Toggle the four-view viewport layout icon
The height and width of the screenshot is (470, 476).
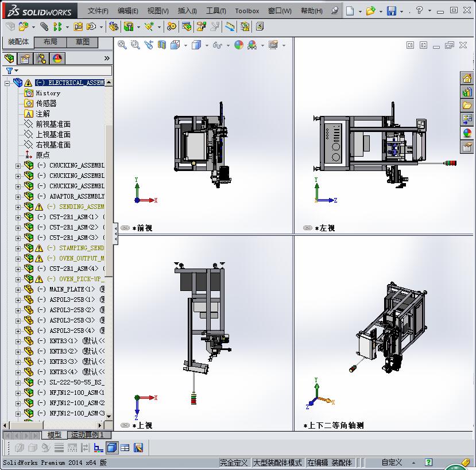pyautogui.click(x=125, y=448)
